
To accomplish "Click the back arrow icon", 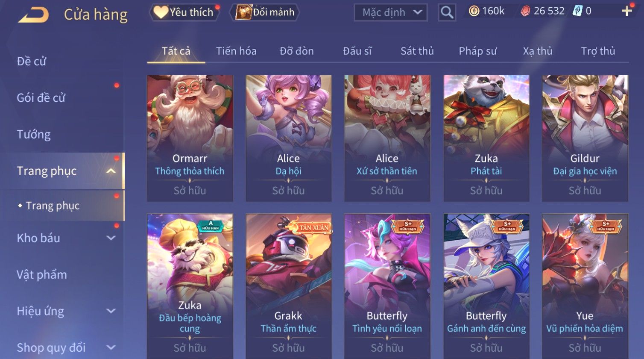I will pyautogui.click(x=33, y=15).
